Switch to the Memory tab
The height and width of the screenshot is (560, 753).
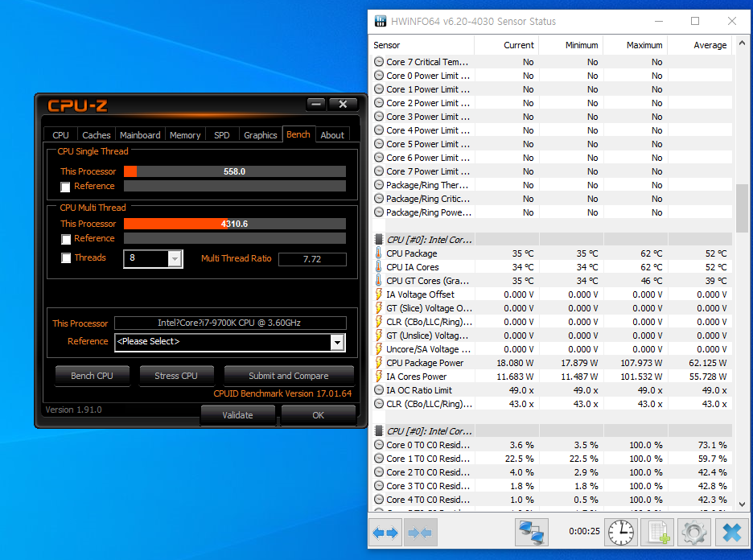tap(185, 135)
